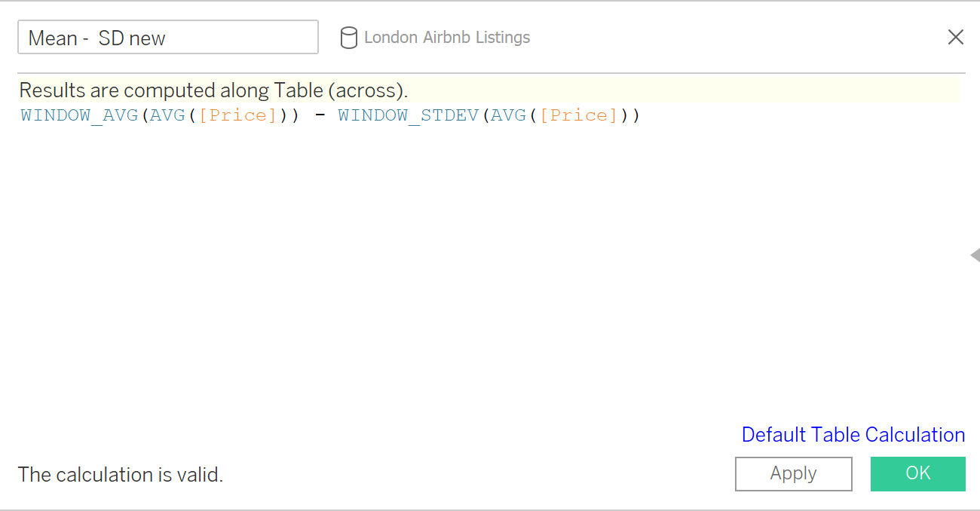Click the minus operator in the formula
Viewport: 980px width, 511px height.
pyautogui.click(x=320, y=115)
